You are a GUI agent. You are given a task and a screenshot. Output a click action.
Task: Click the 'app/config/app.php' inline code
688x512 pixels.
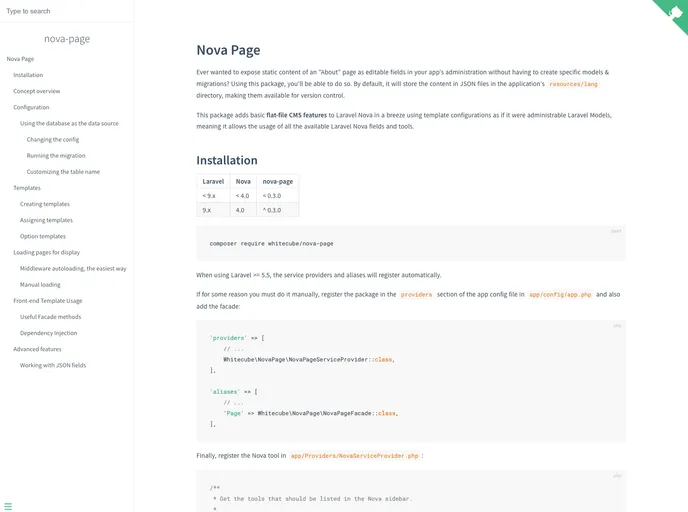tap(560, 294)
